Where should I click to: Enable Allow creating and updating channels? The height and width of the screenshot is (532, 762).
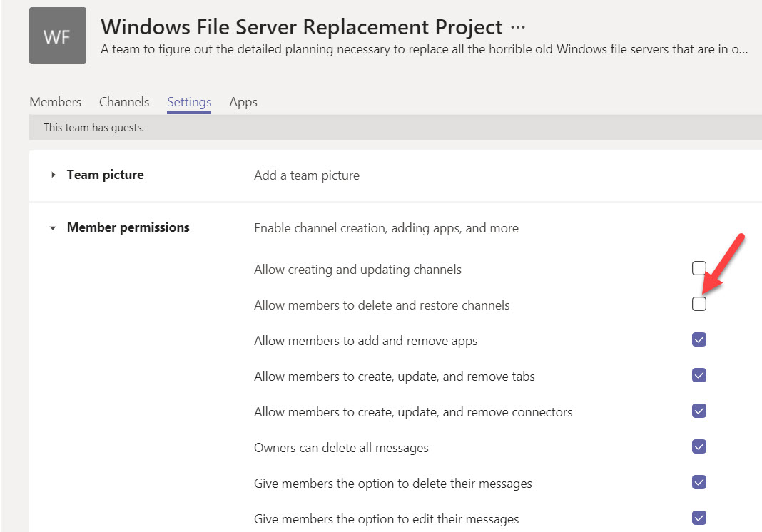pyautogui.click(x=698, y=268)
